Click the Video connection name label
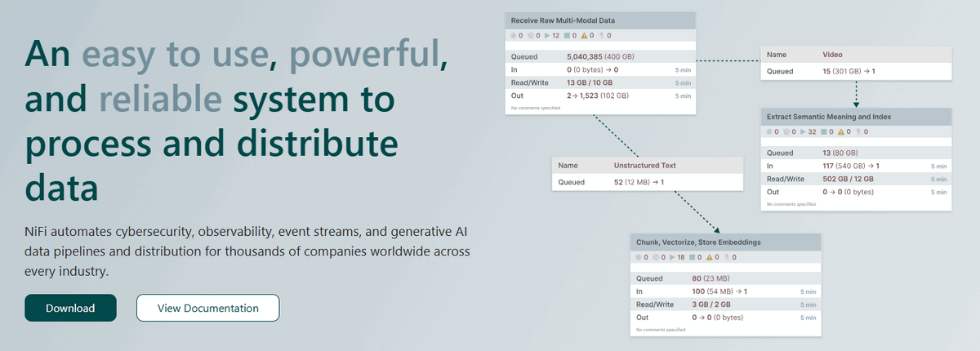The image size is (980, 351). 832,54
